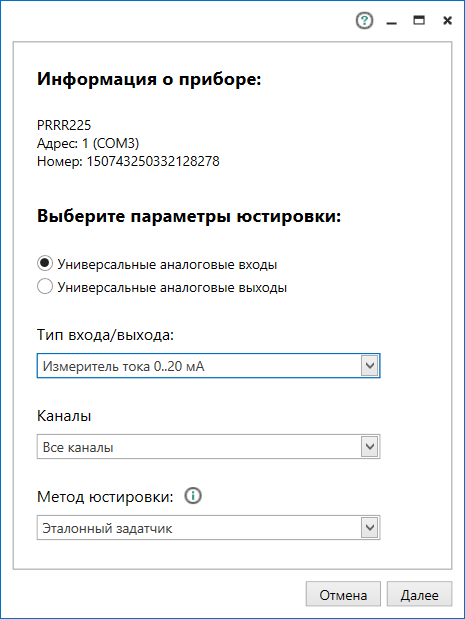
Task: Choose the Универсальные аналоговые выходы label text
Action: point(172,287)
